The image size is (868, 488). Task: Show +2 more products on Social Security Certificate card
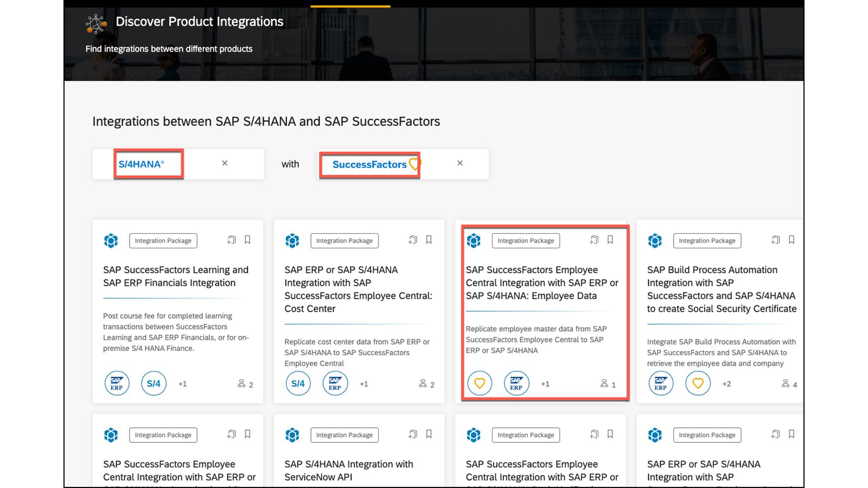pyautogui.click(x=726, y=384)
